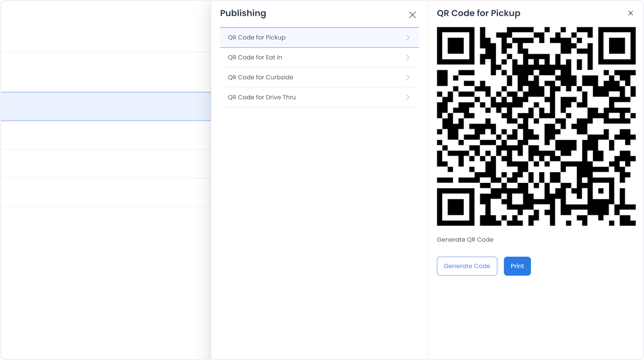Expand chevron beside QR Code for Eat in
This screenshot has width=644, height=360.
tap(408, 57)
